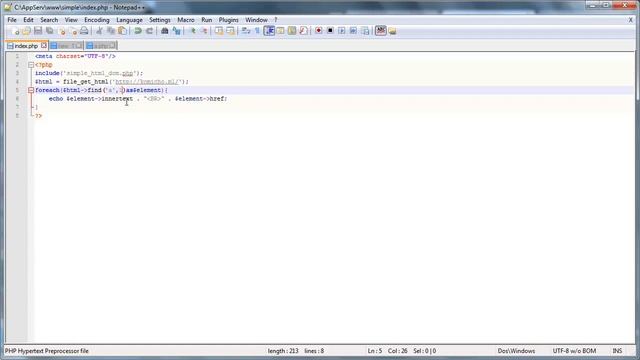Image resolution: width=640 pixels, height=360 pixels.
Task: Open the Replace dialog icon
Action: click(176, 31)
